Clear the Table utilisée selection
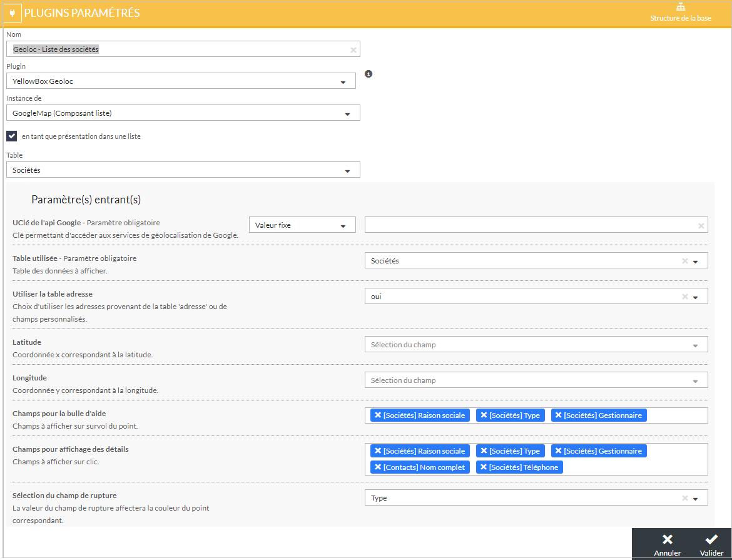Viewport: 732px width, 560px height. 685,262
